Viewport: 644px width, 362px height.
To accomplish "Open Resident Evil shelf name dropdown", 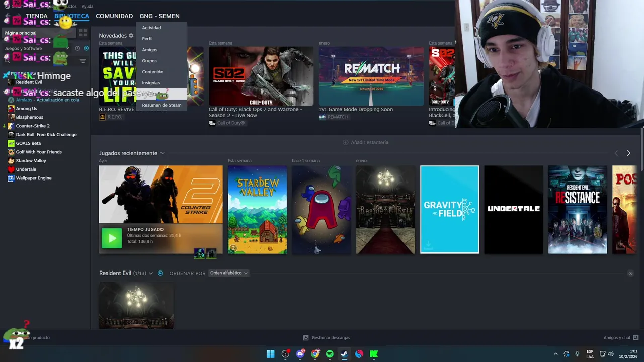I will coord(150,273).
